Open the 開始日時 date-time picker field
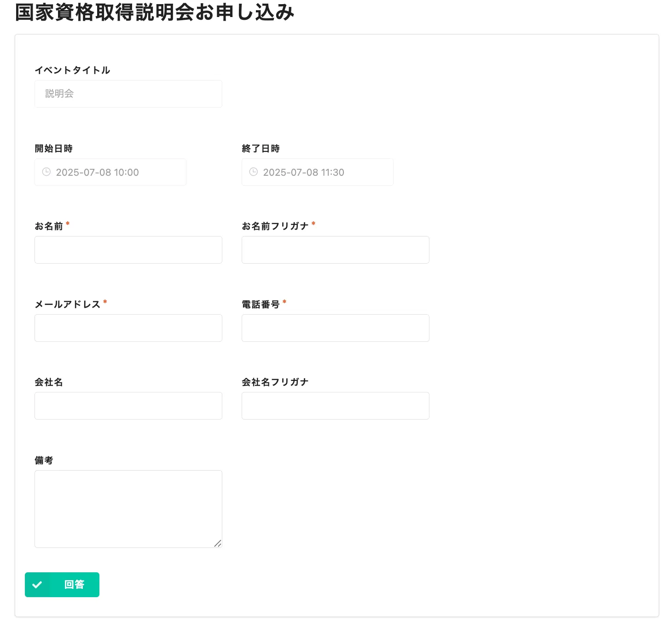672x622 pixels. 110,172
